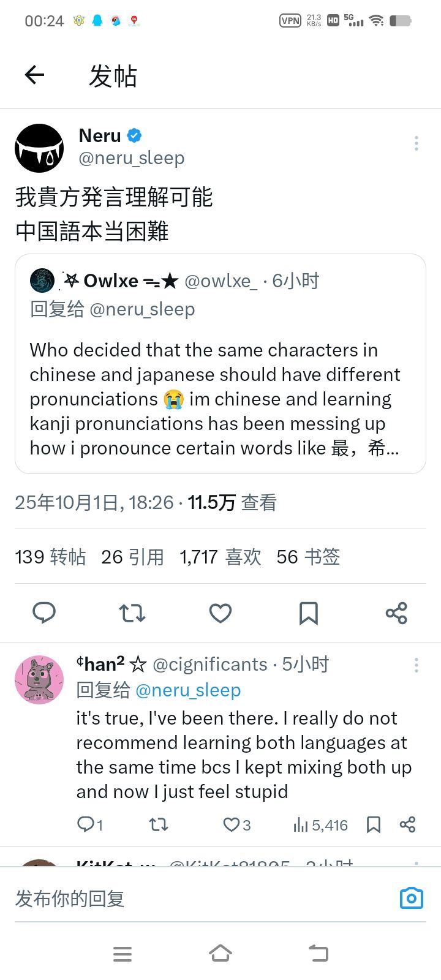Tap the @neru_sleep mention link in reply
The width and height of the screenshot is (441, 980).
[188, 690]
